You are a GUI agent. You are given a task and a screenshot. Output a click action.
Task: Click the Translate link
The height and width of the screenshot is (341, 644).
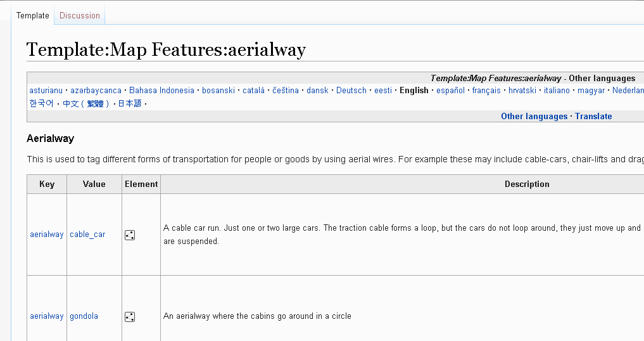[x=593, y=117]
